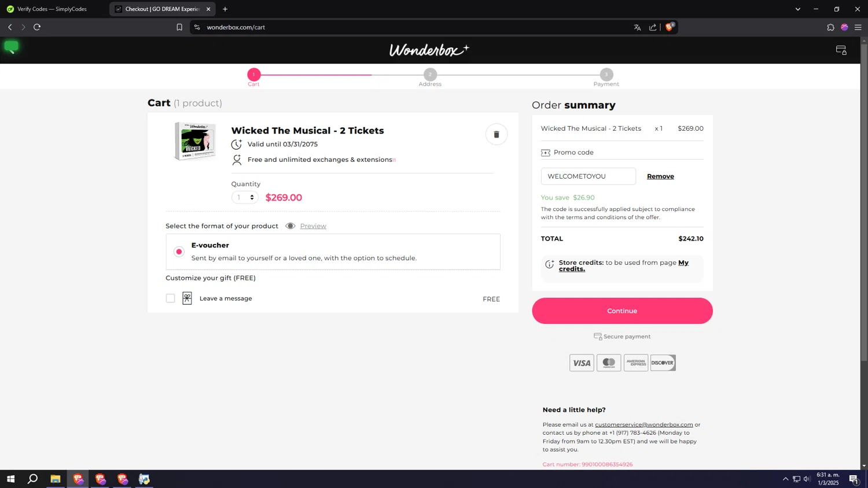868x488 pixels.
Task: Open Windows Start menu
Action: click(x=10, y=479)
